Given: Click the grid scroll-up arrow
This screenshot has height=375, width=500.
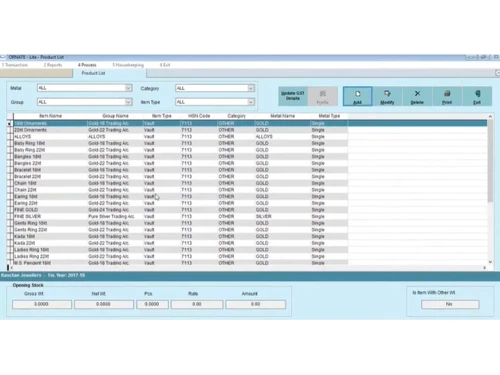Looking at the screenshot, I should [490, 116].
